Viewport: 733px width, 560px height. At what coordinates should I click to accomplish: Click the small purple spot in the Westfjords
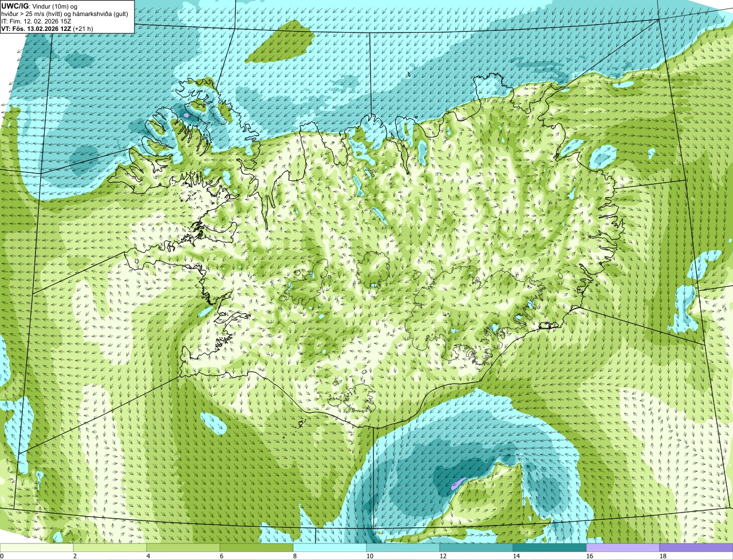(x=186, y=115)
